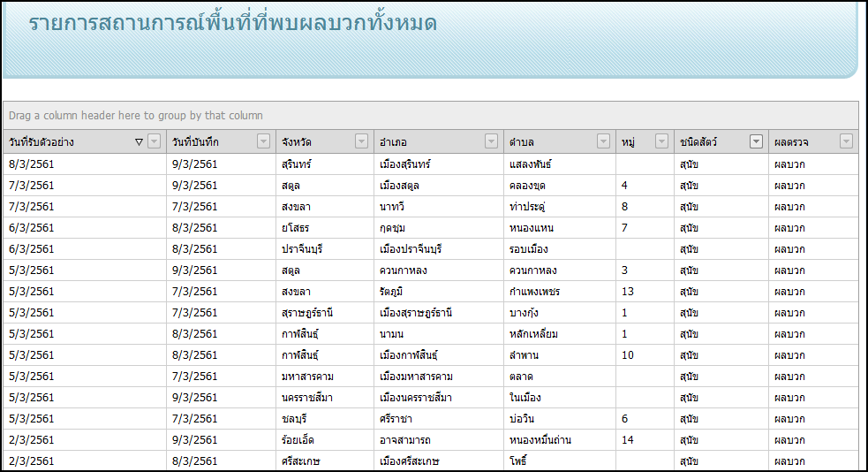Open filter dropdown for จังหวัด column

click(x=361, y=141)
